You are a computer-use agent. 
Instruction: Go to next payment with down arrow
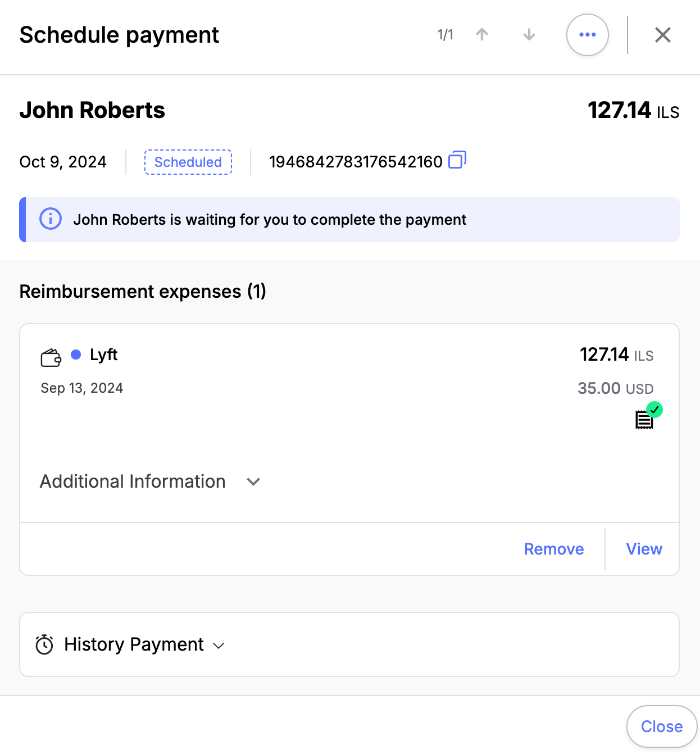(x=529, y=35)
